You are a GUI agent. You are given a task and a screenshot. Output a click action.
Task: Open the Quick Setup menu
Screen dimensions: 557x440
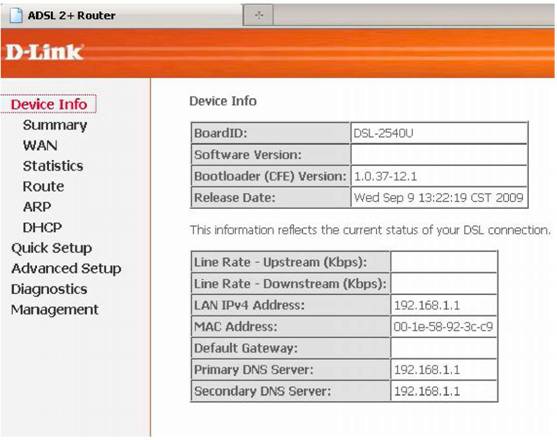(52, 248)
